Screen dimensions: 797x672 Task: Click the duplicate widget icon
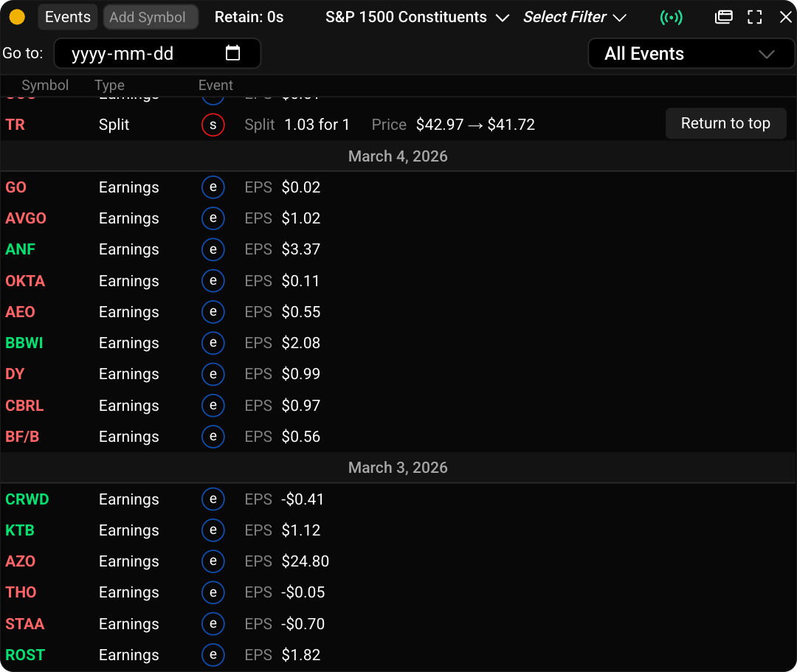pyautogui.click(x=723, y=16)
